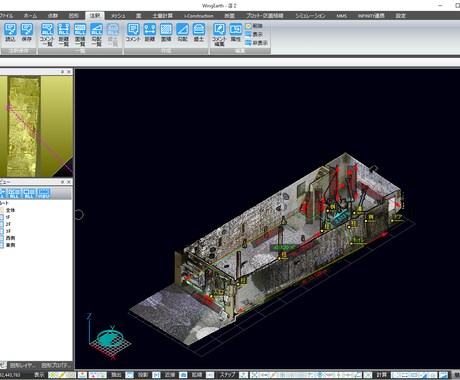The width and height of the screenshot is (460, 380).
Task: Open the 面積一覧 area list
Action: (80, 35)
